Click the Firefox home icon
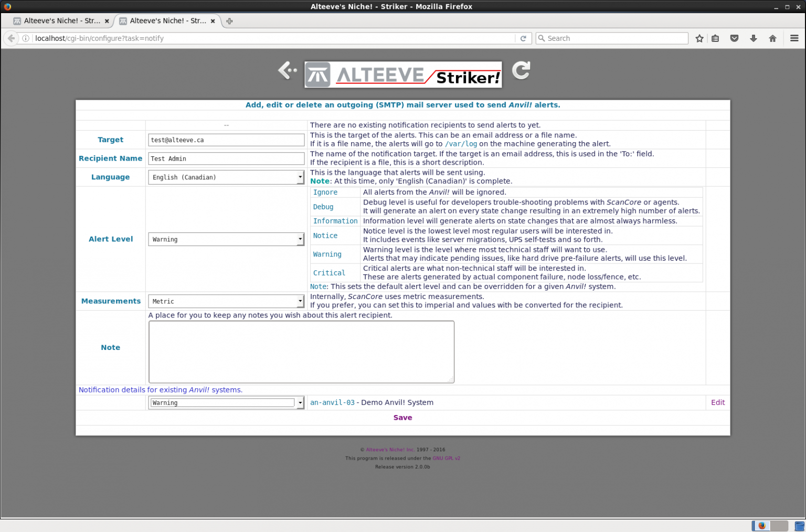Image resolution: width=806 pixels, height=532 pixels. pos(772,38)
